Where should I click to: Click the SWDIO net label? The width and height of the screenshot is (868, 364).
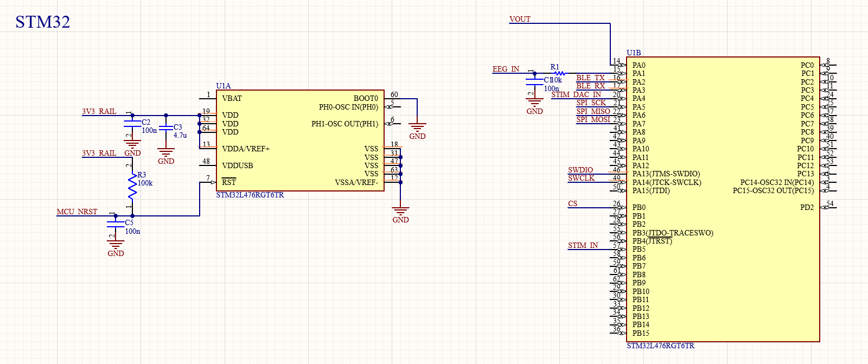[x=580, y=170]
